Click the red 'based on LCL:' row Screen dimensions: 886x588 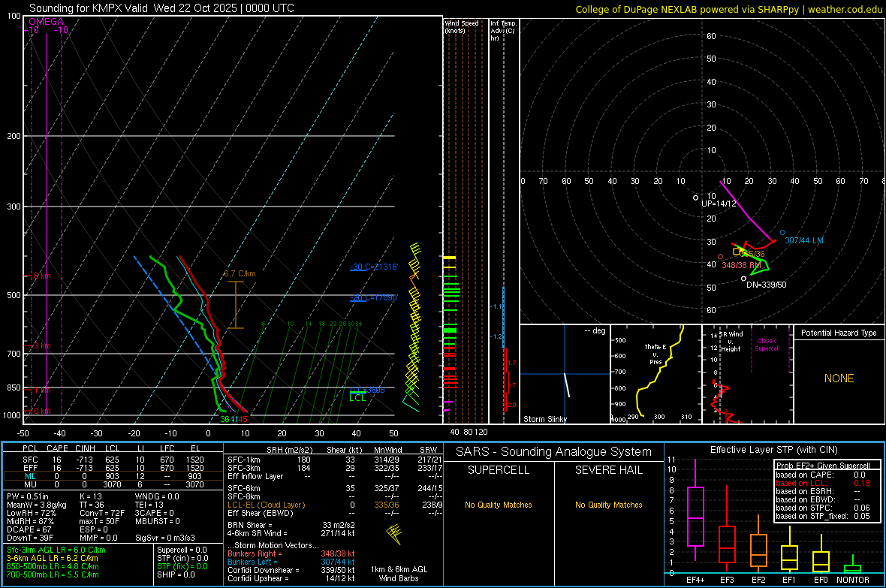823,483
